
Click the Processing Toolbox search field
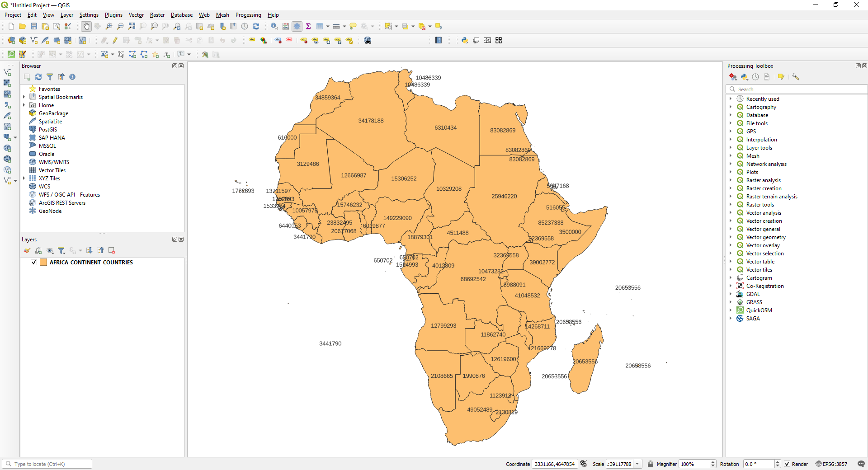click(x=797, y=89)
